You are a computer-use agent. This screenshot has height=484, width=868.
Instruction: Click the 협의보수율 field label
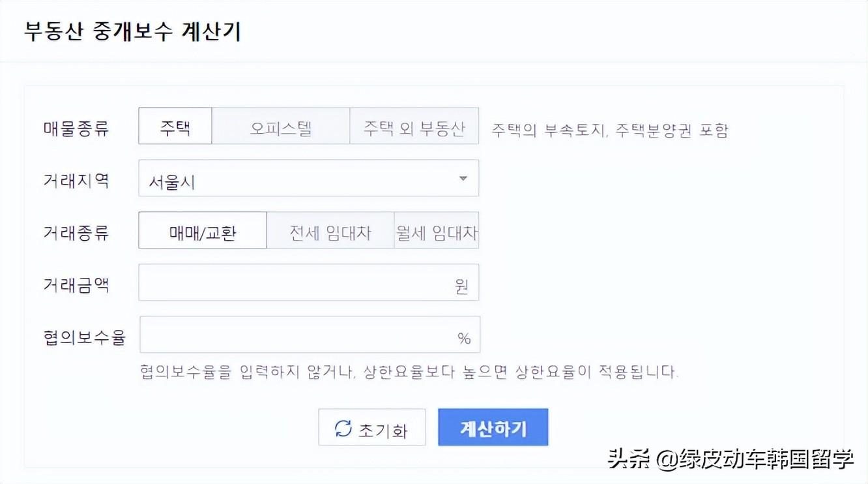tap(84, 336)
